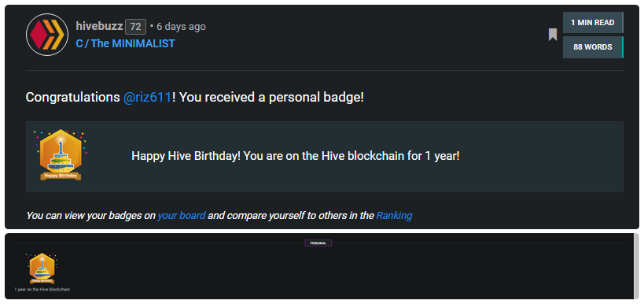Follow the 'your board' link

tap(182, 216)
